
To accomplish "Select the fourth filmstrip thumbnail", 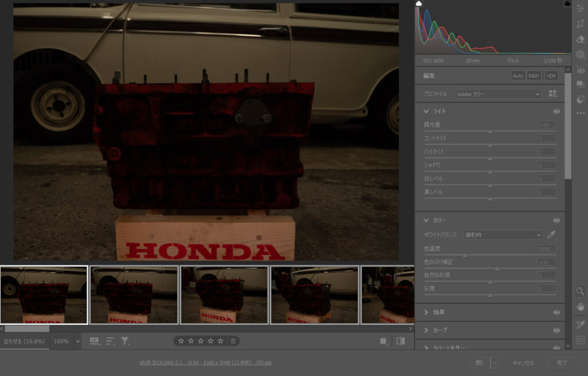I will point(315,295).
